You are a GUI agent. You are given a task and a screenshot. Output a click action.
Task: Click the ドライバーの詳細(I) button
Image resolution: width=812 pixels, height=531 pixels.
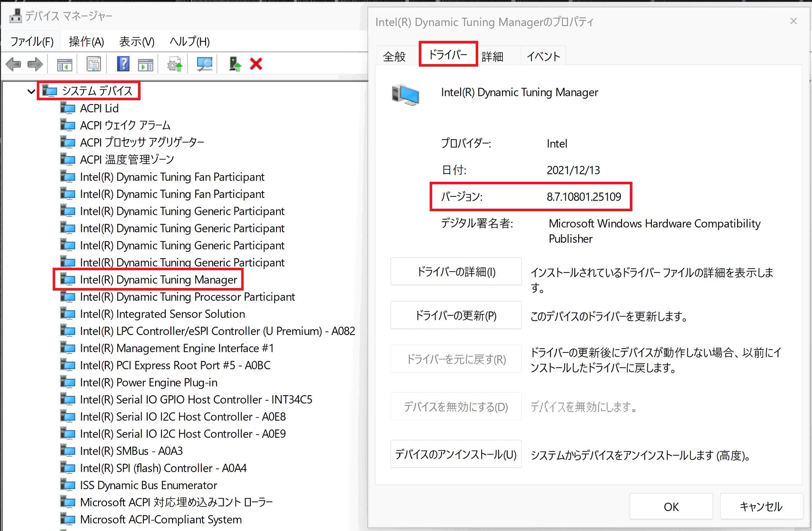pyautogui.click(x=456, y=272)
